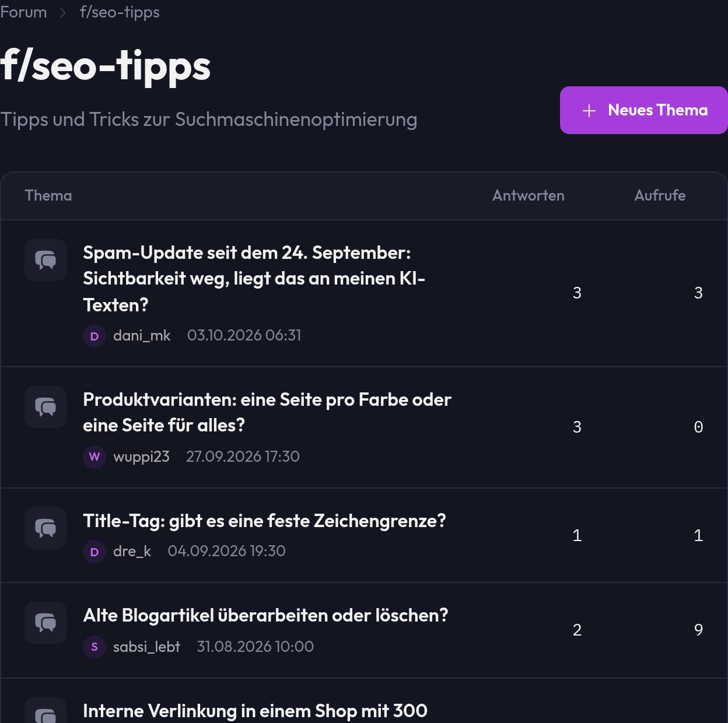
Task: Click timestamp 27.09.2026 17:30
Action: (243, 457)
